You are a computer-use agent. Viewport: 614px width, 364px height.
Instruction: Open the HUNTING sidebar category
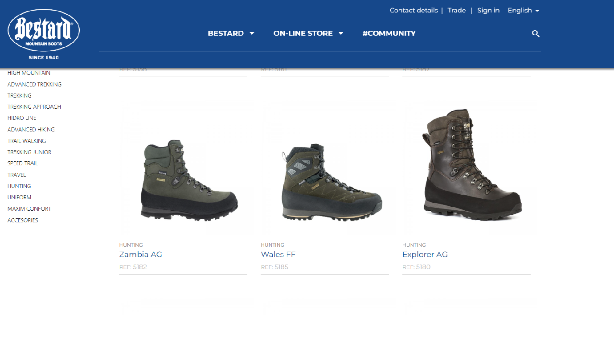[19, 186]
